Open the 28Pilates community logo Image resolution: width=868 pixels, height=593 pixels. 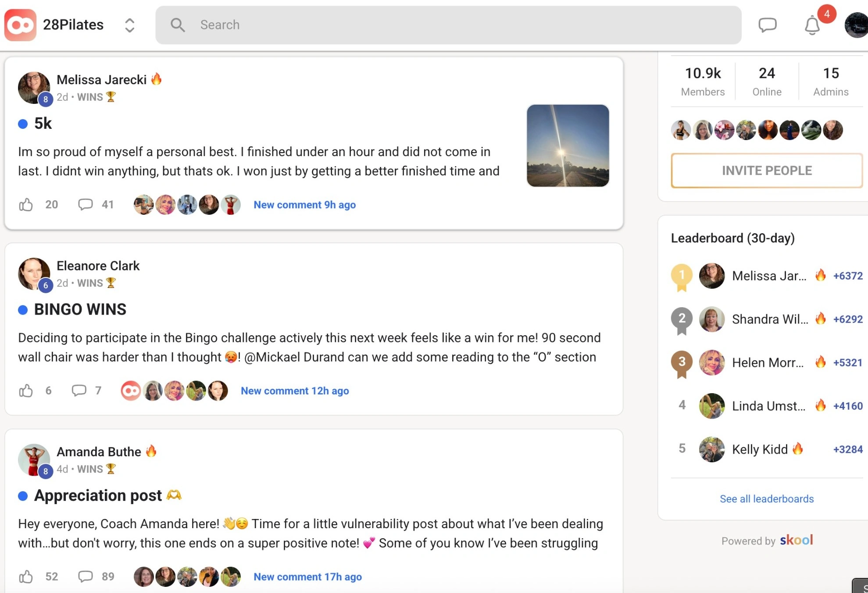20,25
